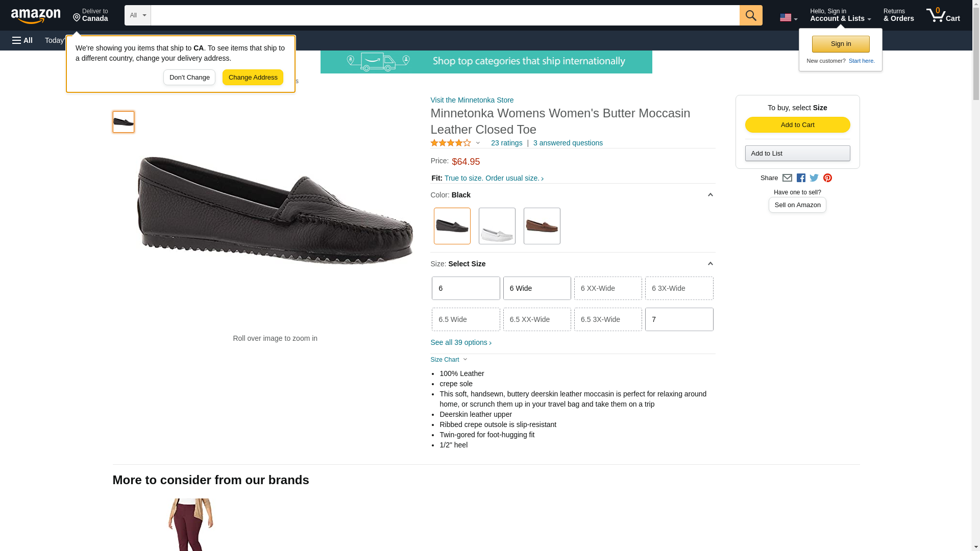Expand the Size Chart dropdown
Screen dimensions: 980x551
(449, 360)
